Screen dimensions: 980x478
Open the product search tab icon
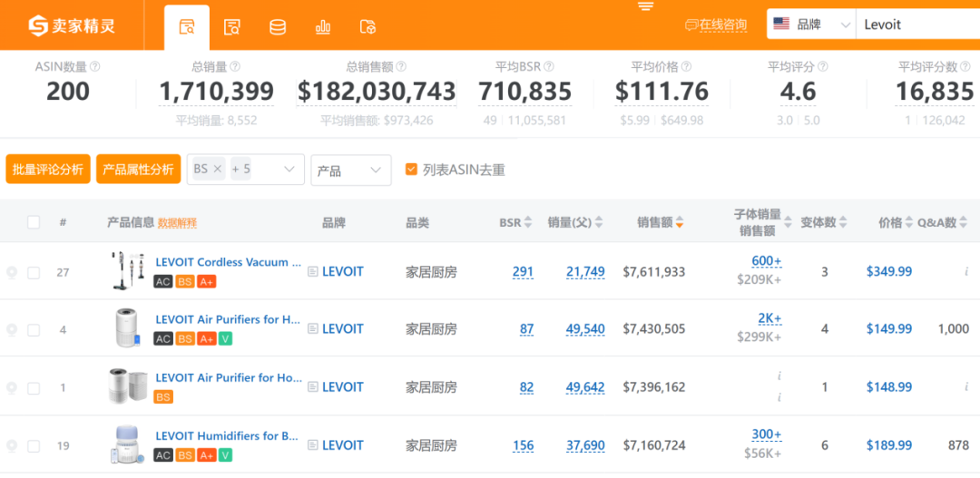click(x=187, y=27)
